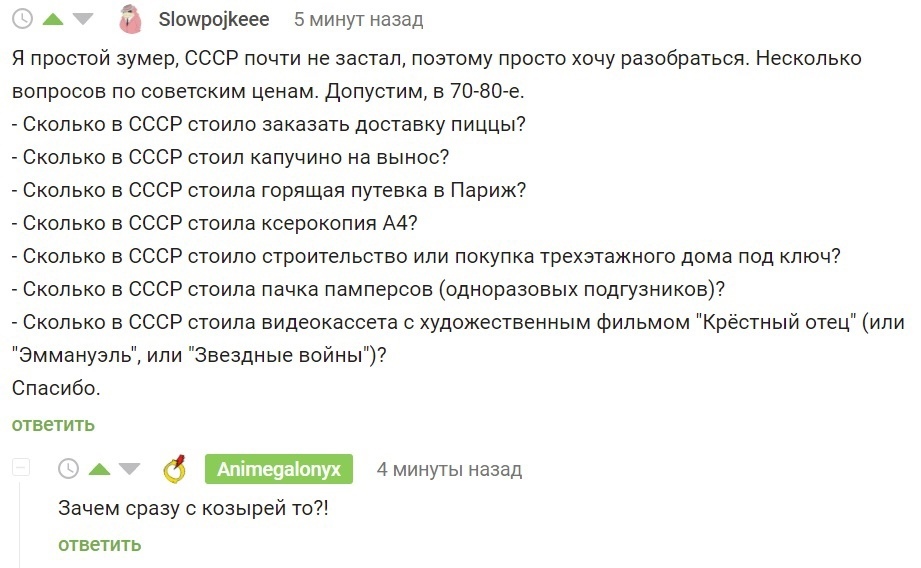Click the question line about pizza delivery

[x=270, y=124]
